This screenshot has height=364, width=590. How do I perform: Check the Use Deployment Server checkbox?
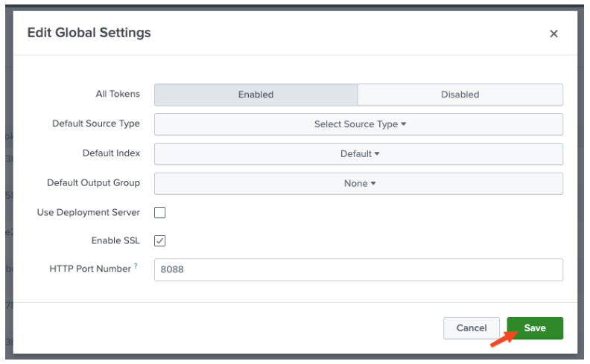(x=160, y=213)
